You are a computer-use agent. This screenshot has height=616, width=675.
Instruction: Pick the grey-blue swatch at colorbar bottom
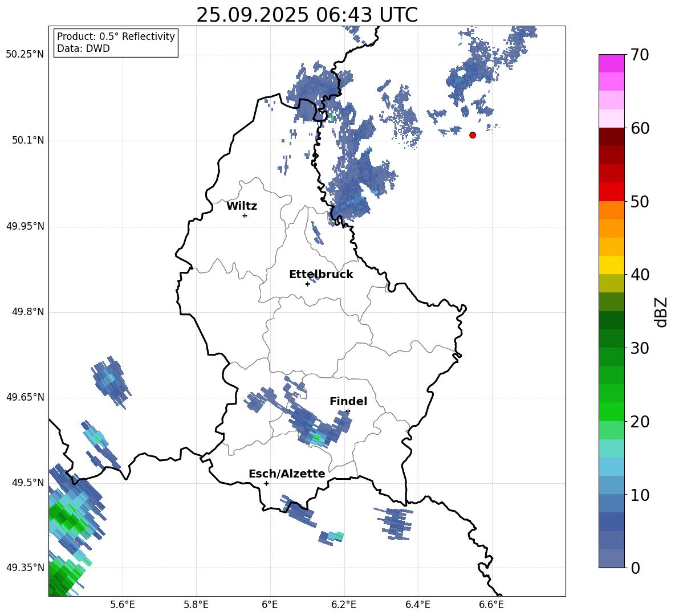tap(611, 559)
